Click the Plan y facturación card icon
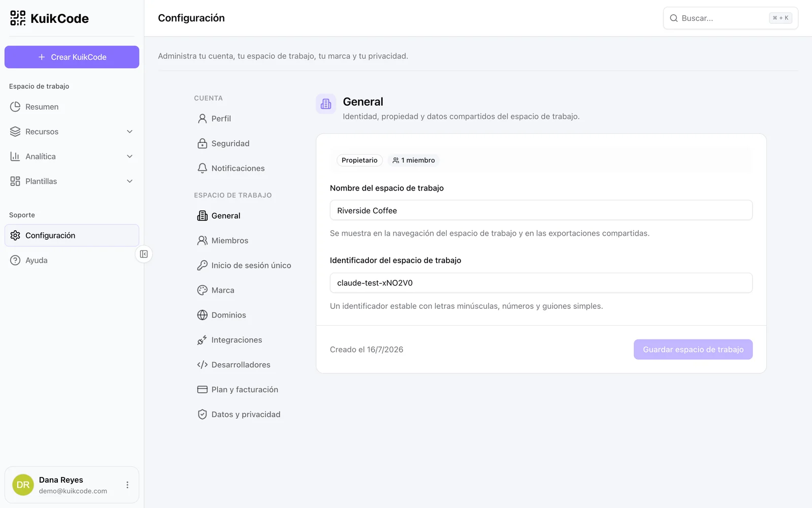The width and height of the screenshot is (812, 508). 202,390
